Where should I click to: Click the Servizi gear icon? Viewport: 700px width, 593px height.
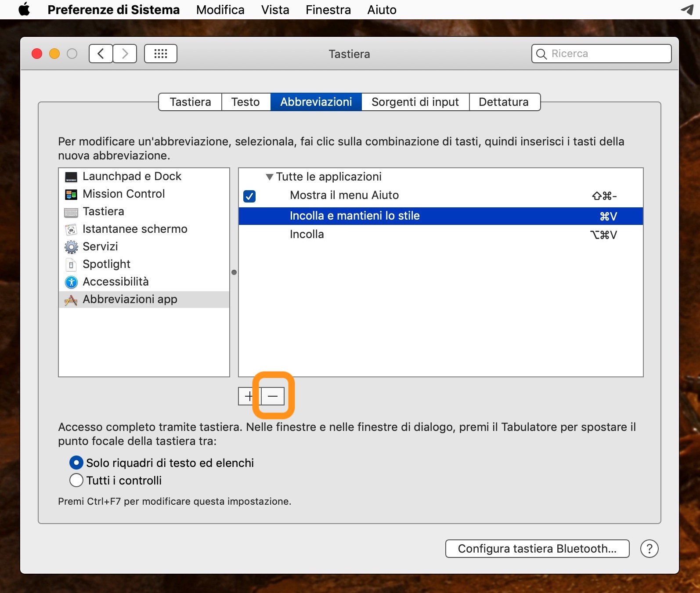71,247
